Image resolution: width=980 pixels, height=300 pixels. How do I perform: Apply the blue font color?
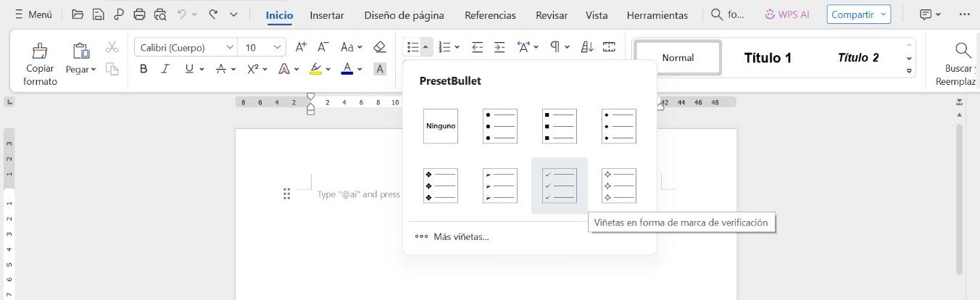pos(347,69)
